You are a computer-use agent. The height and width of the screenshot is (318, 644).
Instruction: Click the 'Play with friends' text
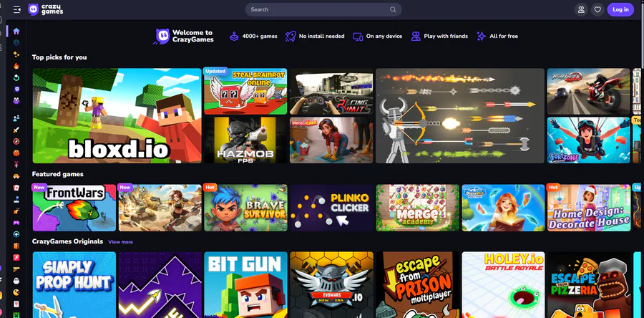(x=446, y=36)
